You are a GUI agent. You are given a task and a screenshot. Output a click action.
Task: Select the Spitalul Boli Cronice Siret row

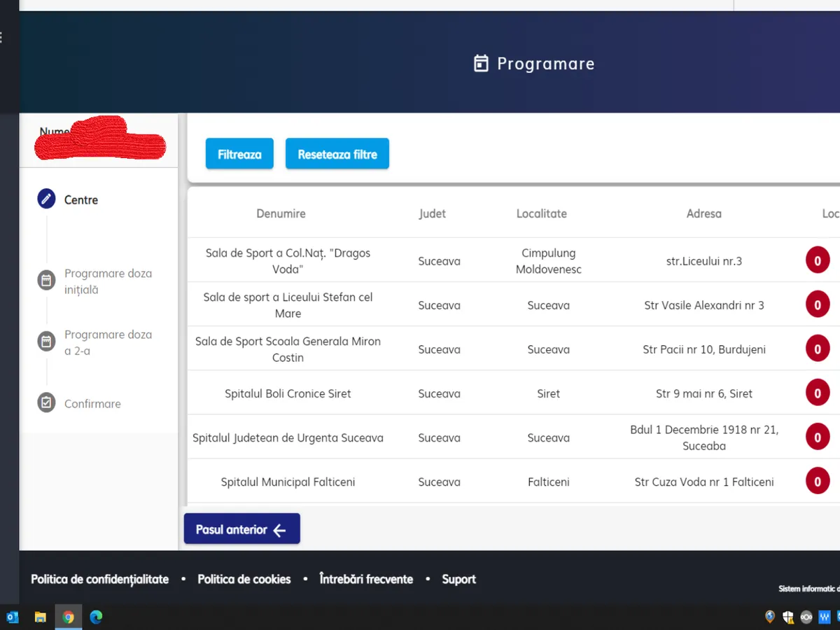(x=288, y=393)
